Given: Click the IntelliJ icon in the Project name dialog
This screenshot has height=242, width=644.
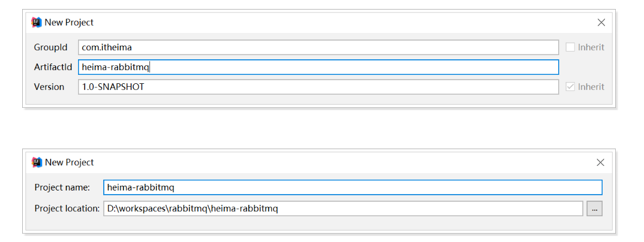Looking at the screenshot, I should (x=37, y=162).
